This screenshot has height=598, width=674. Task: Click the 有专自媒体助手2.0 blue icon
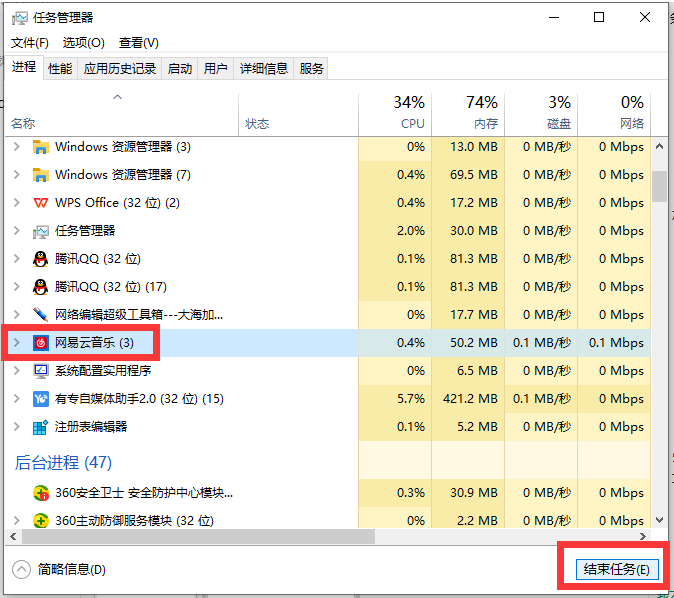[x=40, y=399]
